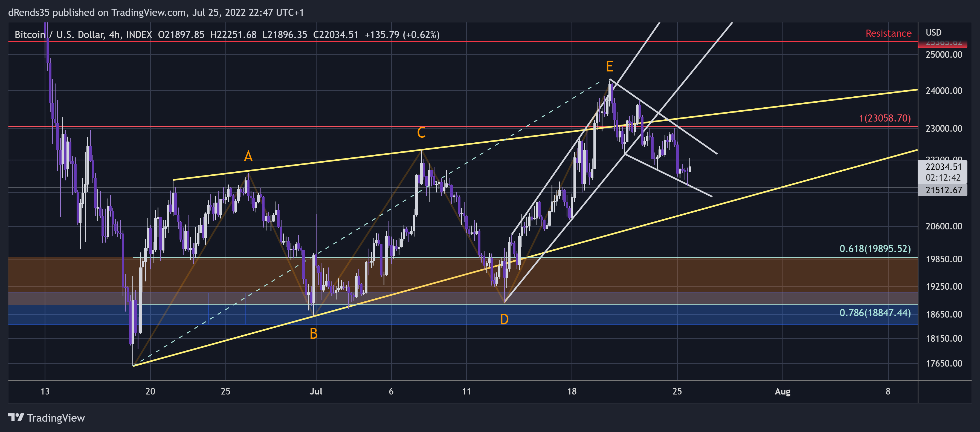Click the 'Bitcoin / U.S. Dollar, 4h, INDEX' title

coord(83,35)
